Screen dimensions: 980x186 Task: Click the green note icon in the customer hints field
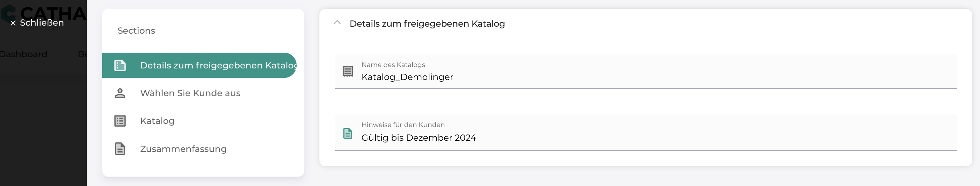tap(347, 133)
